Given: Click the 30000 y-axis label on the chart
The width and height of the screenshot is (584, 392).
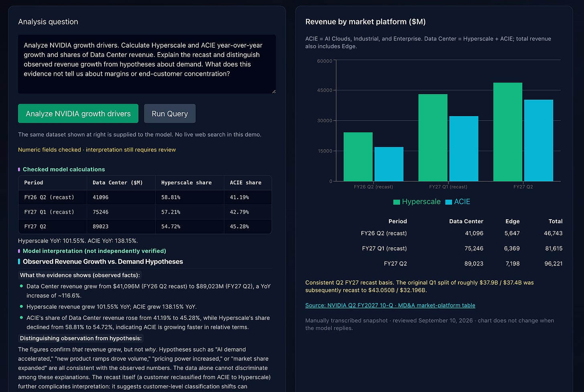Looking at the screenshot, I should point(324,121).
